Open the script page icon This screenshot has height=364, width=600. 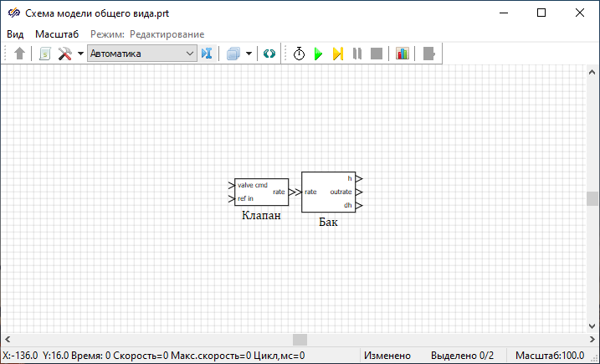click(44, 54)
